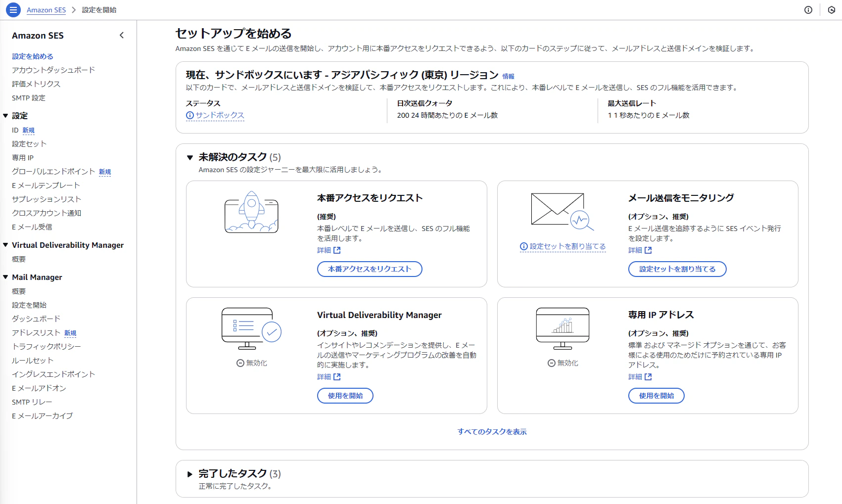
Task: Click the rocket illustration in production access card
Action: click(251, 212)
